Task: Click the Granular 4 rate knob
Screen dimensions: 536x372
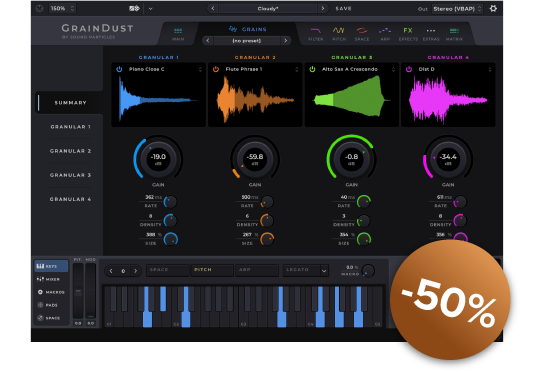Action: 460,202
